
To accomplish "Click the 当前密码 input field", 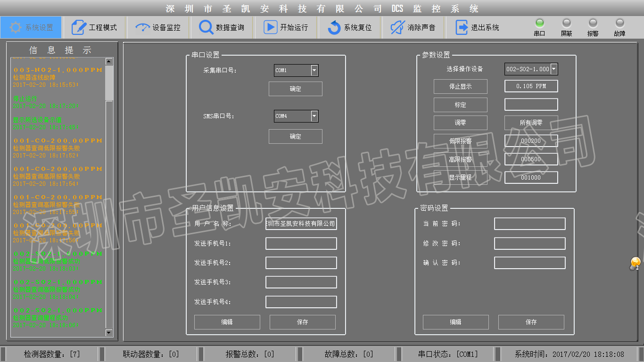I will pos(530,224).
